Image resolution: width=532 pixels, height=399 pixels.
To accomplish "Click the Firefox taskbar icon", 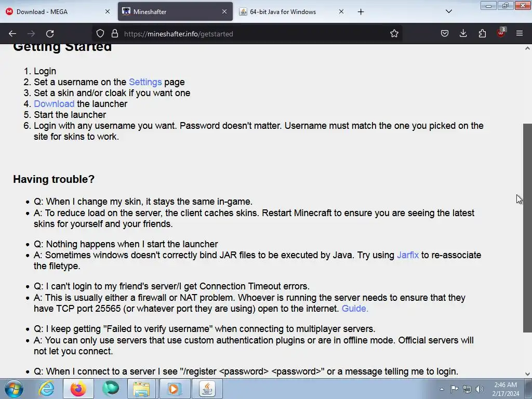I will pos(78,389).
